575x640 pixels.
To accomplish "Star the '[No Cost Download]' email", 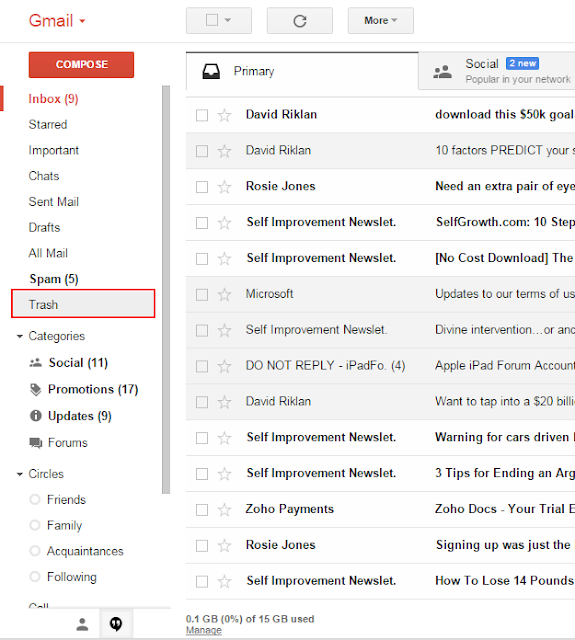I will tap(224, 259).
